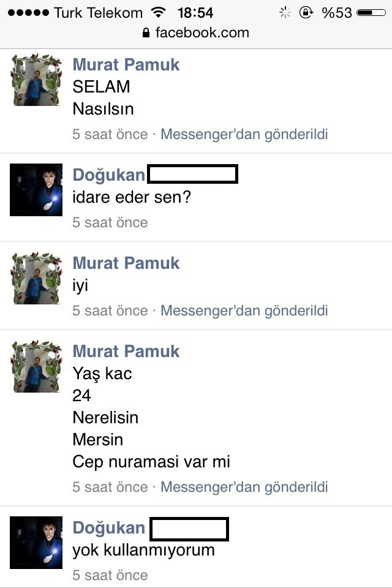
Task: Open Murat Pamuk's name above 'Yaş kac'
Action: (126, 351)
